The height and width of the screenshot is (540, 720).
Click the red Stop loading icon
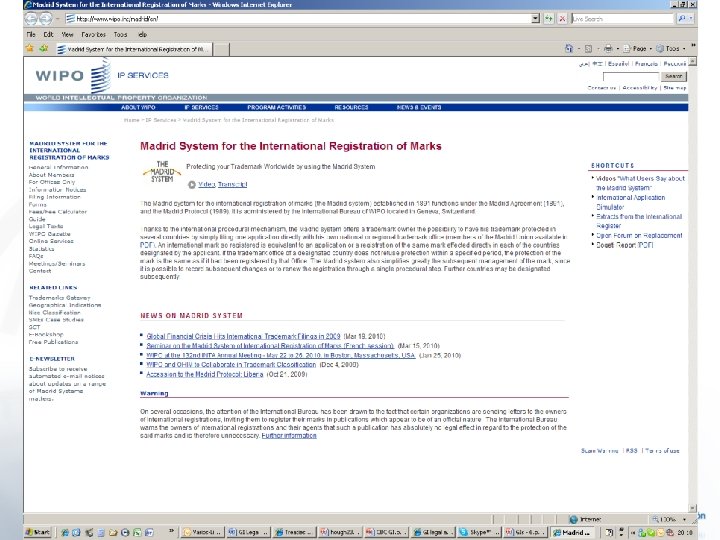562,19
